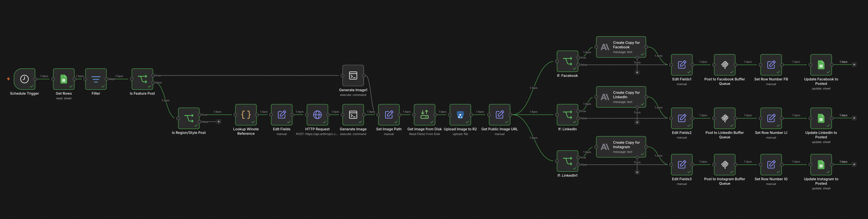Select Create Copy for Facebook node
The image size is (868, 219).
tap(621, 47)
